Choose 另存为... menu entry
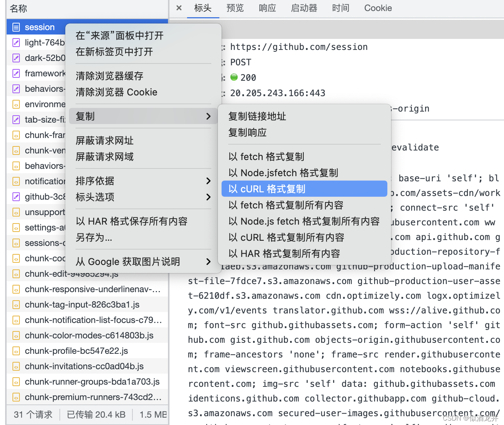This screenshot has height=425, width=504. click(x=143, y=237)
